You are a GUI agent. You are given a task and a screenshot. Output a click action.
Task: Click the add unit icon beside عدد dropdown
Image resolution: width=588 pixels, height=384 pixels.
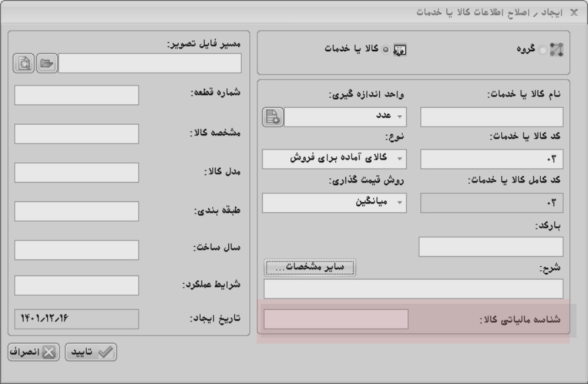click(x=273, y=117)
